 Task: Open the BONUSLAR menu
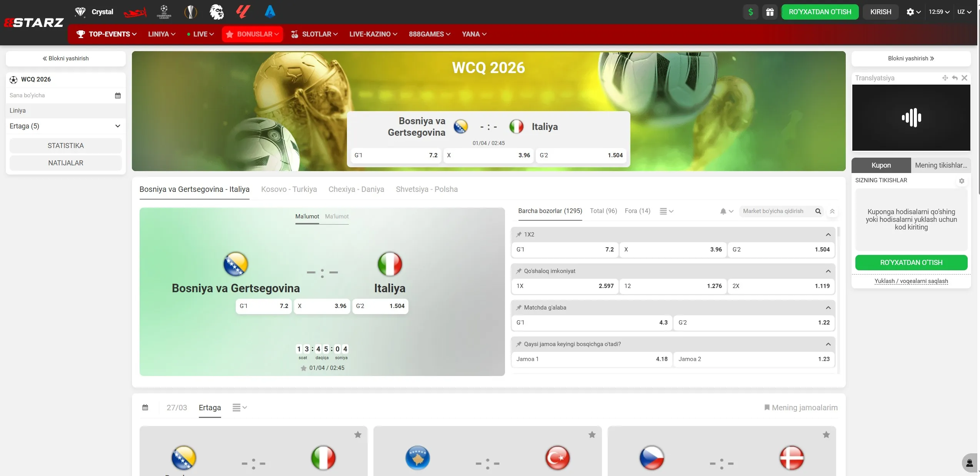point(252,34)
